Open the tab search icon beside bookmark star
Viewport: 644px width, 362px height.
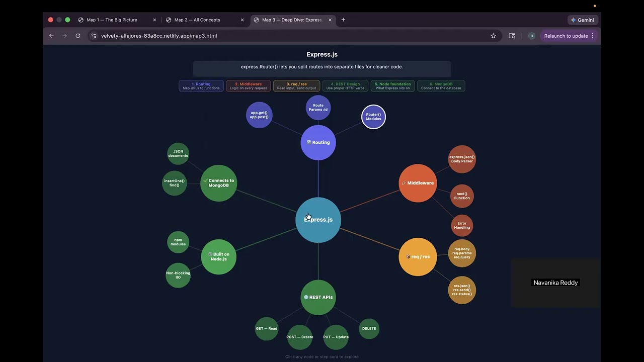[512, 36]
